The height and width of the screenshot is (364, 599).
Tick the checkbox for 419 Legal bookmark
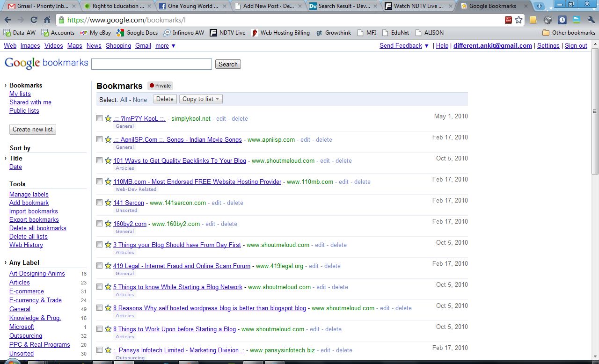click(x=99, y=266)
